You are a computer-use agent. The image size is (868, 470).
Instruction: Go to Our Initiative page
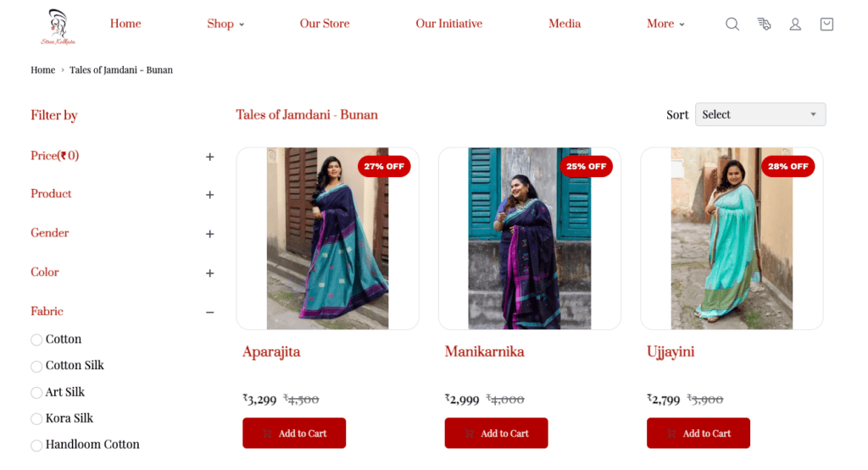click(449, 24)
